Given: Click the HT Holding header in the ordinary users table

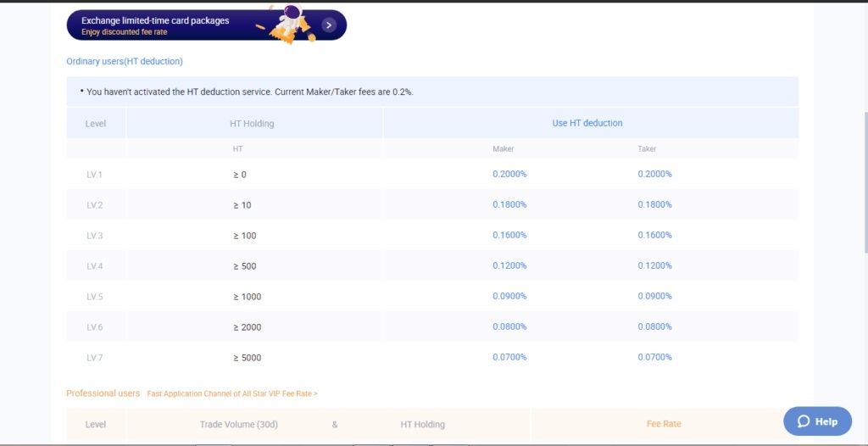Looking at the screenshot, I should click(252, 124).
